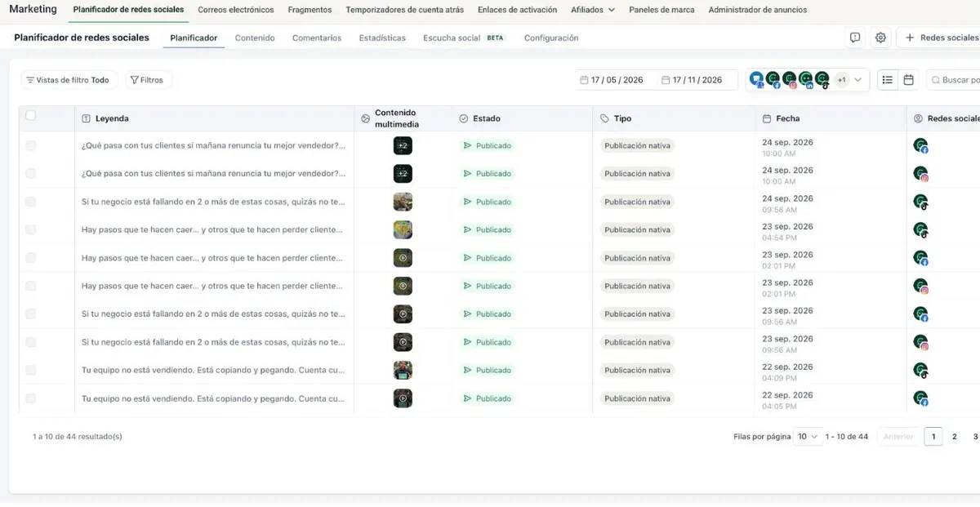The height and width of the screenshot is (507, 980).
Task: Select the TikTok account avatar in the account filter
Action: pyautogui.click(x=822, y=79)
